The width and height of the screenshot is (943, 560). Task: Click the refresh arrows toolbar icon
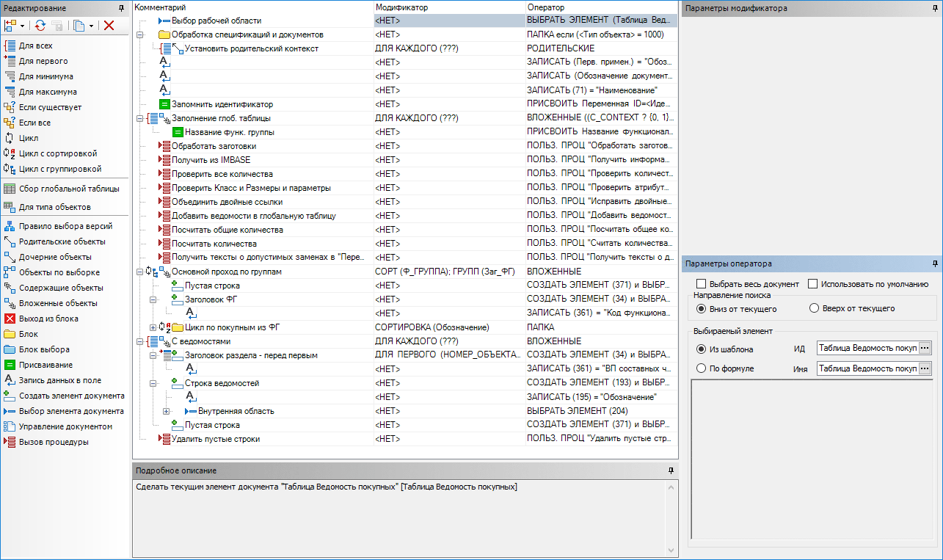click(40, 26)
